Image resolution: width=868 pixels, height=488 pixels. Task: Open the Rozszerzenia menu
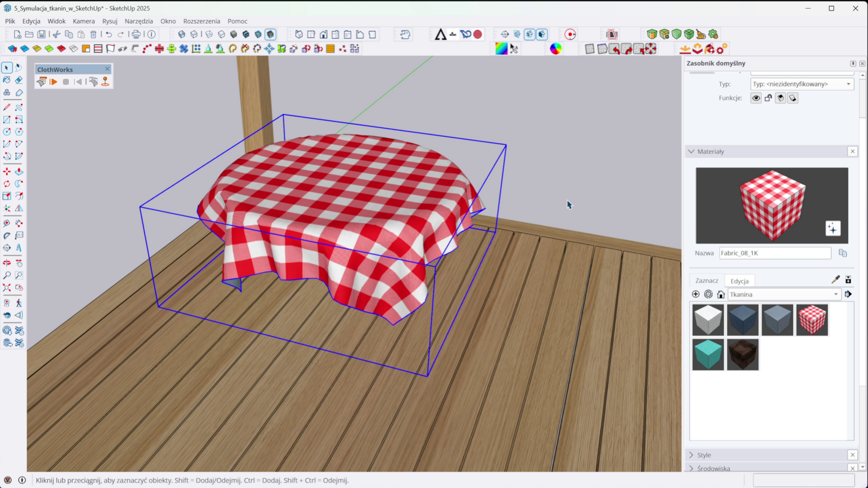(201, 21)
